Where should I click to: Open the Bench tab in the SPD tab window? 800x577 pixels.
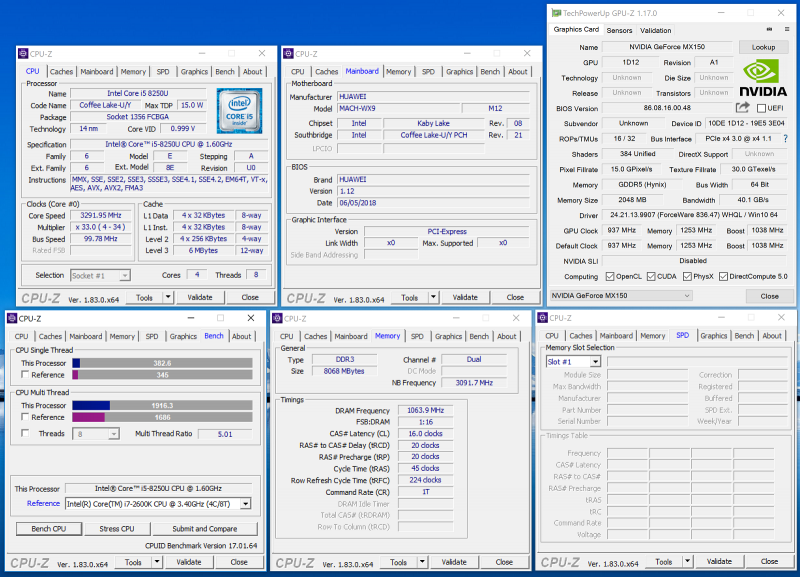tap(744, 336)
